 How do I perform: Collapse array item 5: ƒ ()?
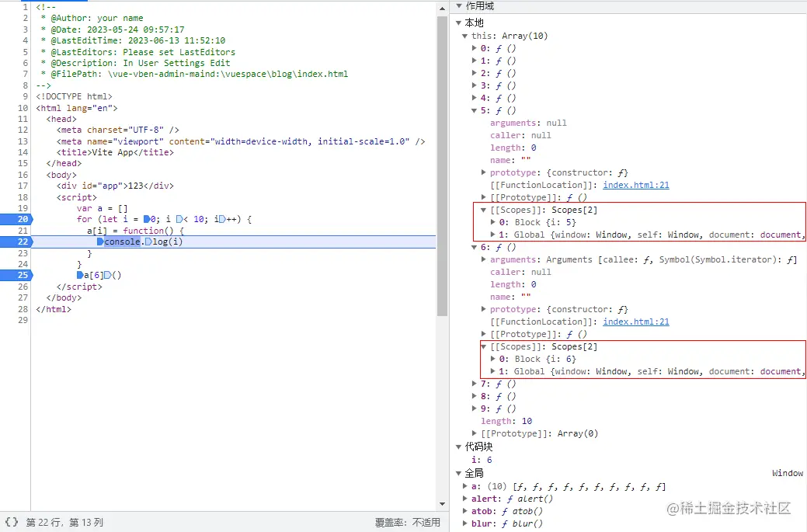pyautogui.click(x=475, y=110)
